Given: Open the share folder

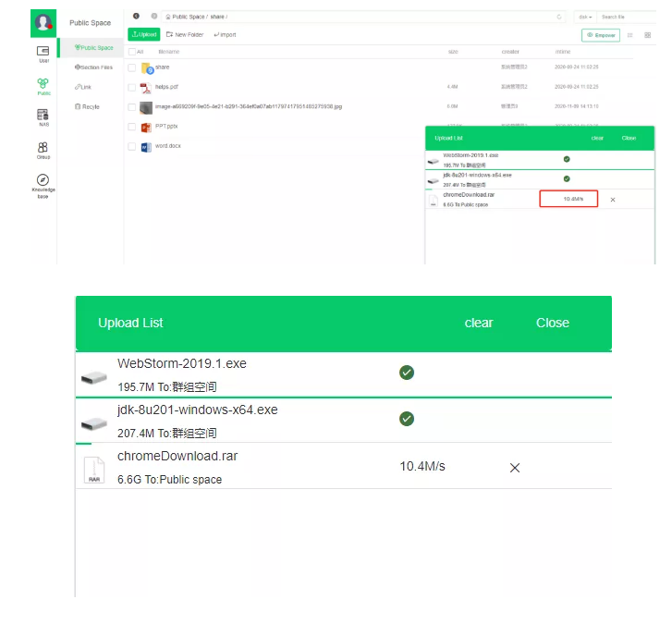Looking at the screenshot, I should (x=162, y=67).
